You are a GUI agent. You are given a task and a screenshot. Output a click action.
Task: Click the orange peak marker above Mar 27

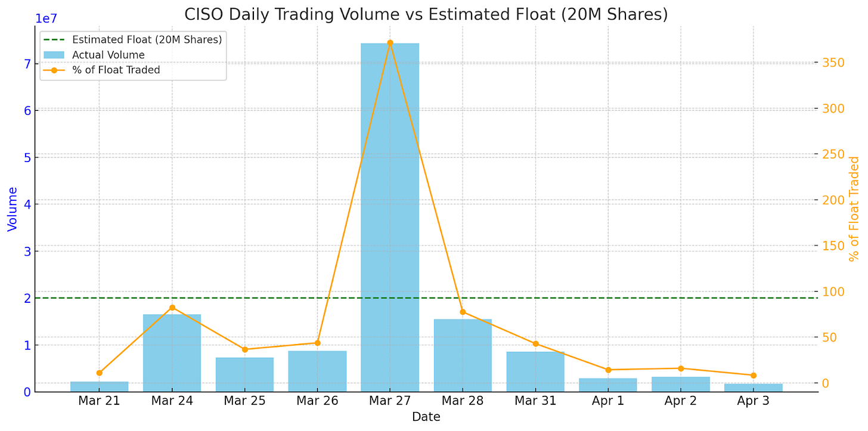[390, 43]
